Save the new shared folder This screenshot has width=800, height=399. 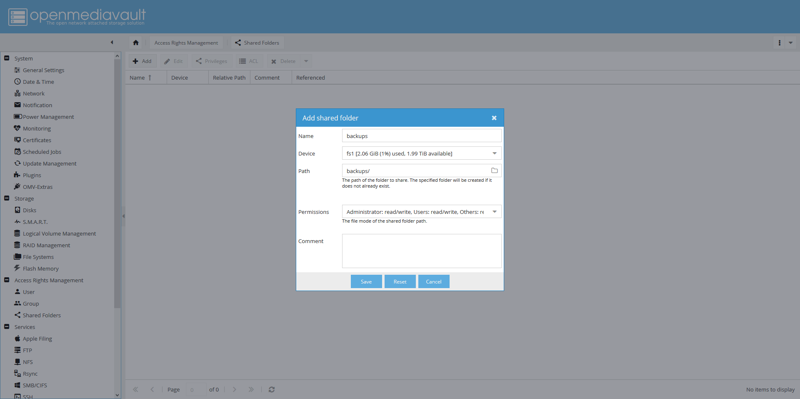pyautogui.click(x=366, y=282)
